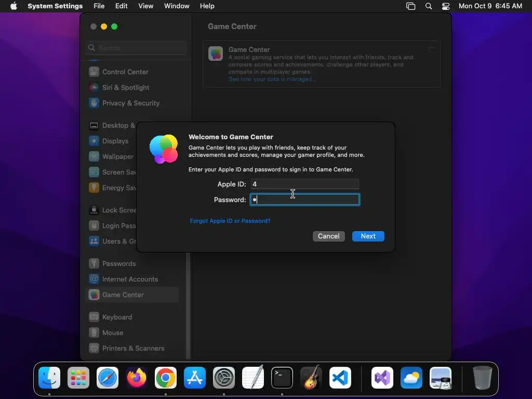Open Terminal from the Dock
This screenshot has height=399, width=532.
click(282, 378)
